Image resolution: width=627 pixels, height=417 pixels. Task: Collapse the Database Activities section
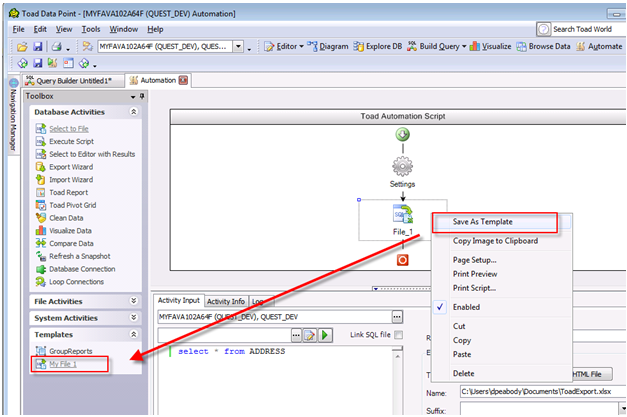coord(134,112)
